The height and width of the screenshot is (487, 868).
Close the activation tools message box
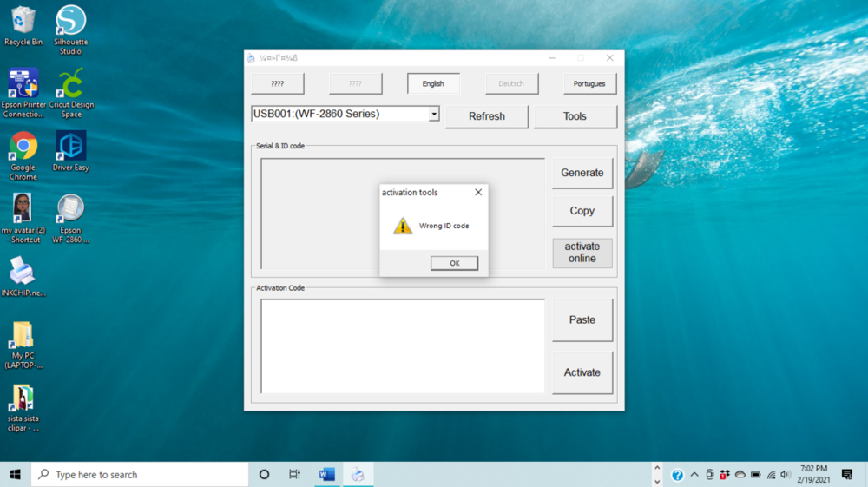point(478,192)
